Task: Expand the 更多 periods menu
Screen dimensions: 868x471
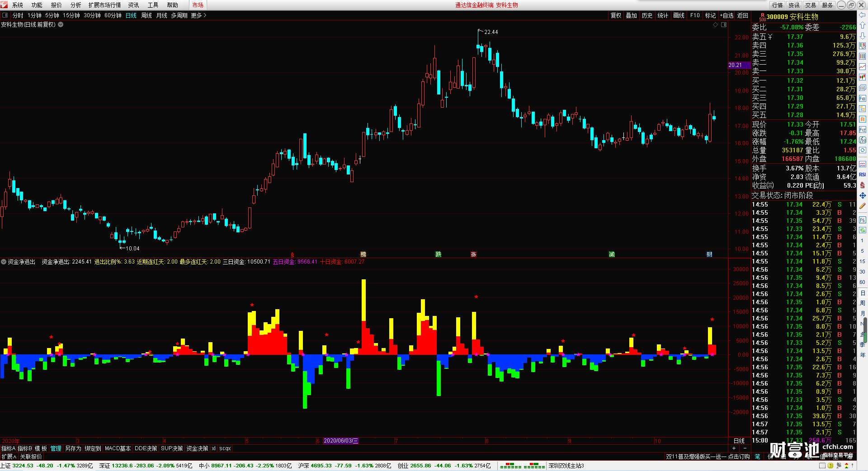Action: point(198,15)
